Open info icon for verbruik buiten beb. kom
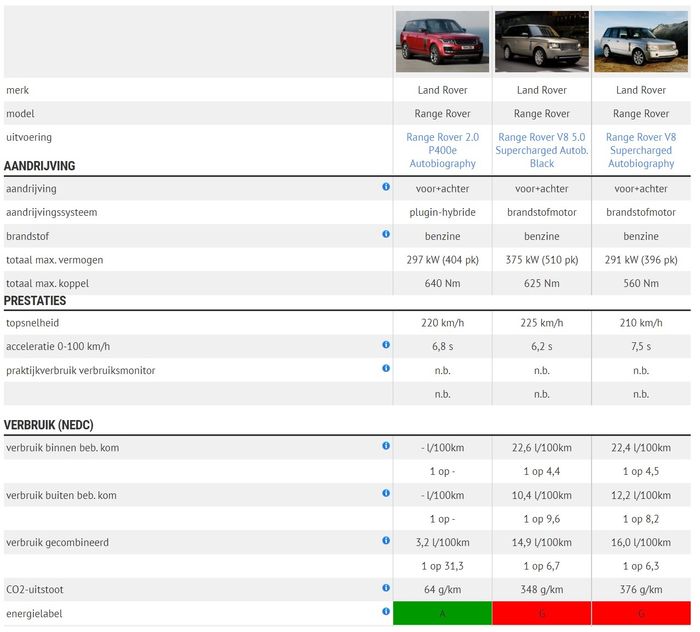The image size is (700, 632). coord(386,493)
